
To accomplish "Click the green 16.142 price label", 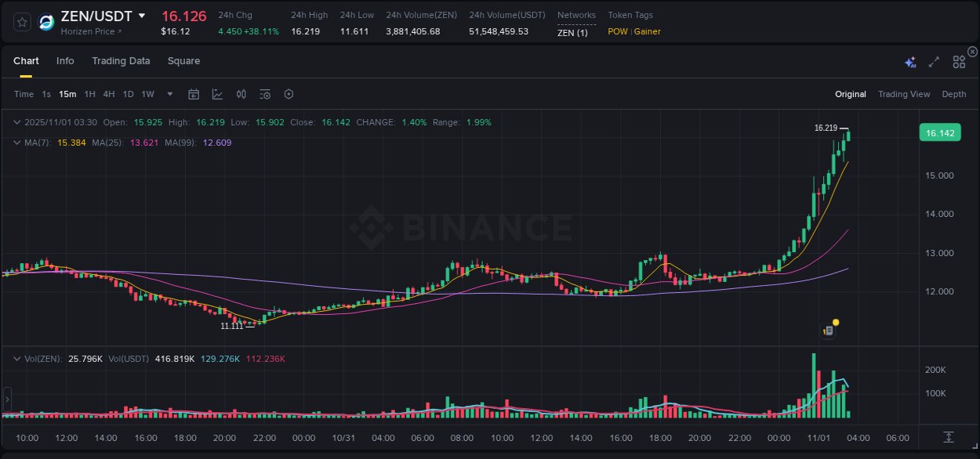I will tap(939, 132).
